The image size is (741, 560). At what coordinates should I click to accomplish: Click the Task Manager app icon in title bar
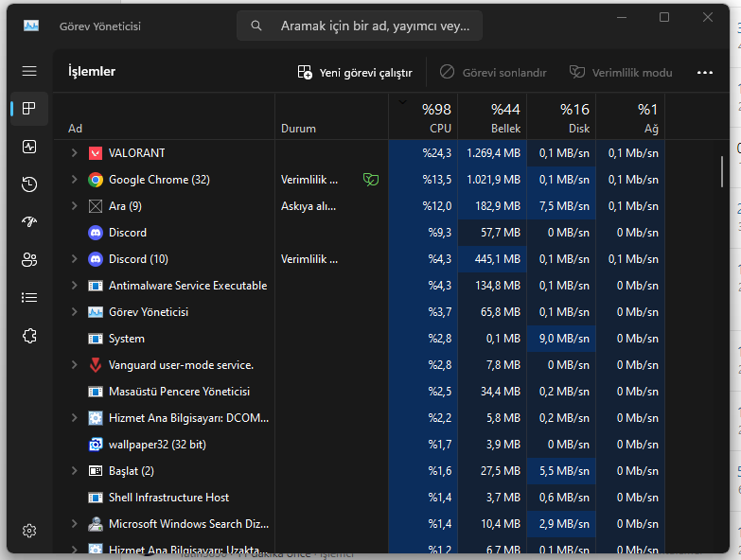pyautogui.click(x=31, y=26)
